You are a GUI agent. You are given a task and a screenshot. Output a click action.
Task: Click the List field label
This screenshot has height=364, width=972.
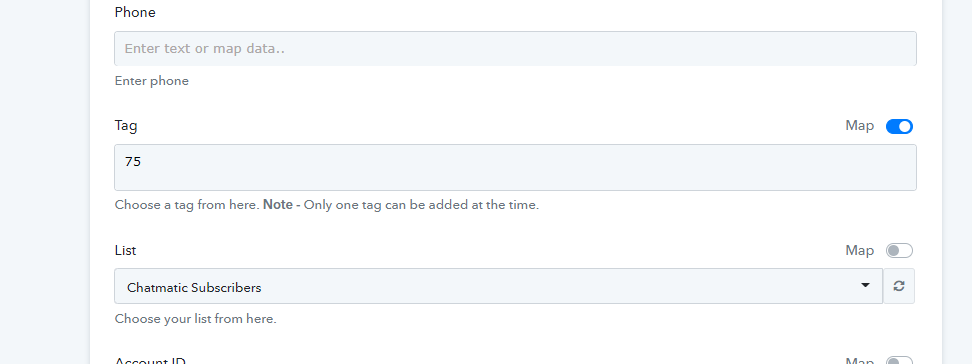[x=125, y=251]
